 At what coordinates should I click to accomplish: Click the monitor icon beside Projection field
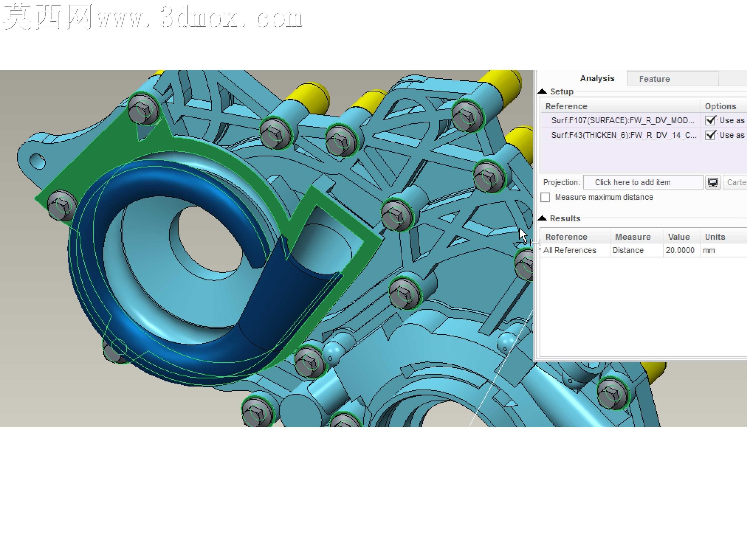(x=713, y=182)
